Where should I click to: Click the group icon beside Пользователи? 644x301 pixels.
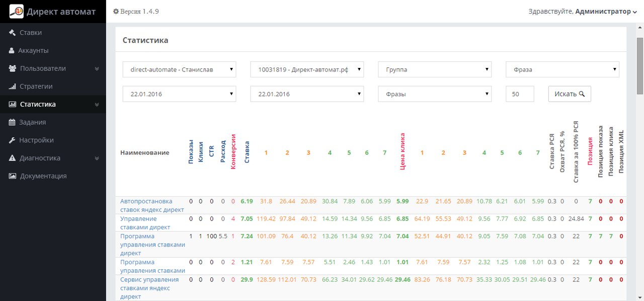(13, 68)
